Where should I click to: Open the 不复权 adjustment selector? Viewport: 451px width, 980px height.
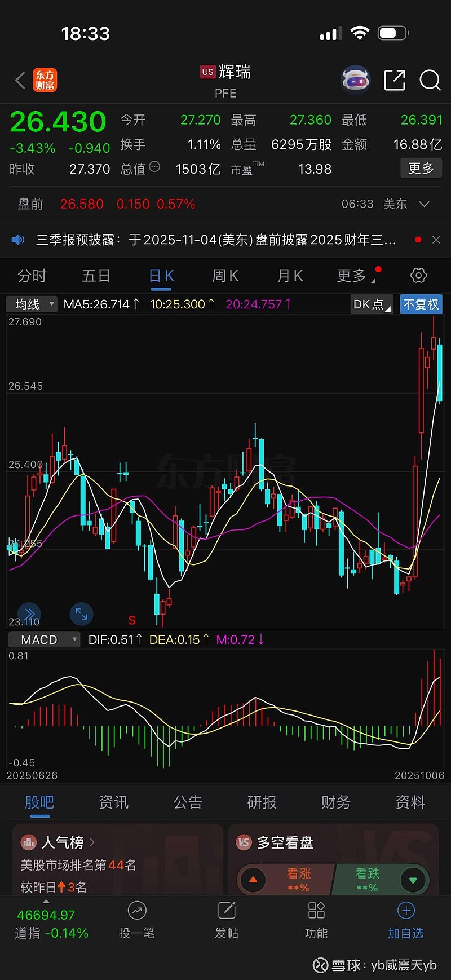421,304
